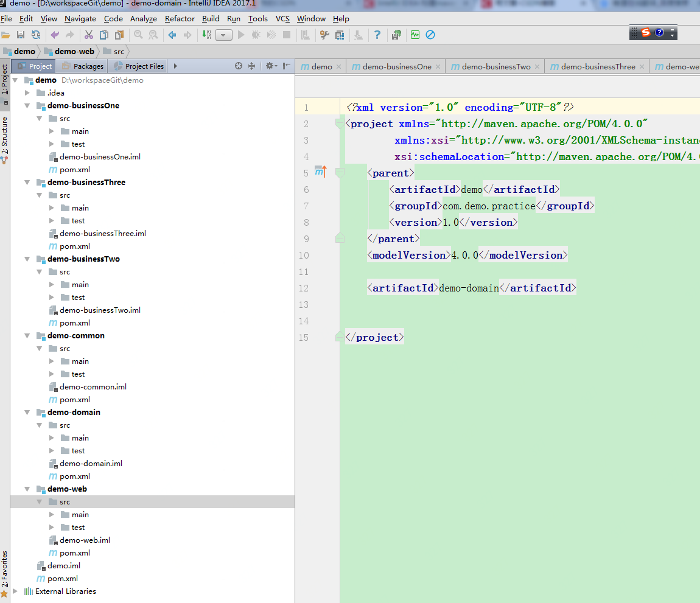Click the artifactId demo-domain text line
The height and width of the screenshot is (603, 700).
471,288
